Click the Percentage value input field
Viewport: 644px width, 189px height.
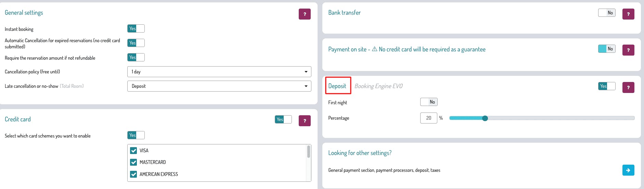pyautogui.click(x=428, y=118)
